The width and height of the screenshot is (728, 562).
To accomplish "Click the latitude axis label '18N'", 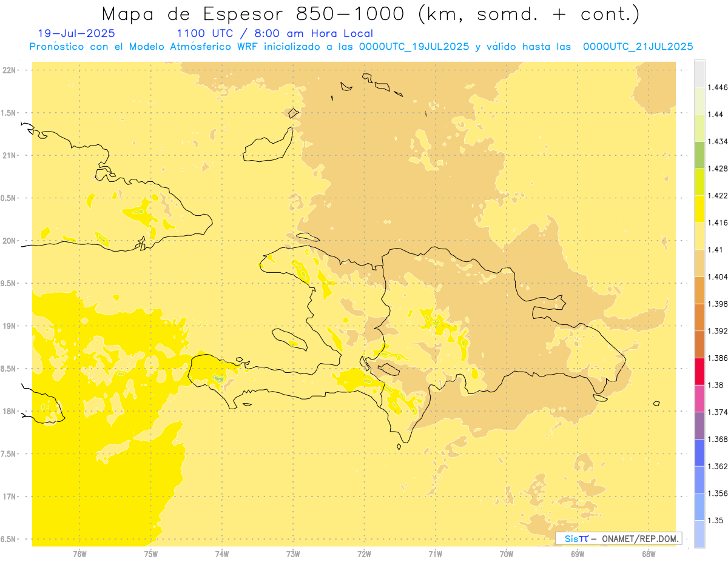I will point(9,411).
